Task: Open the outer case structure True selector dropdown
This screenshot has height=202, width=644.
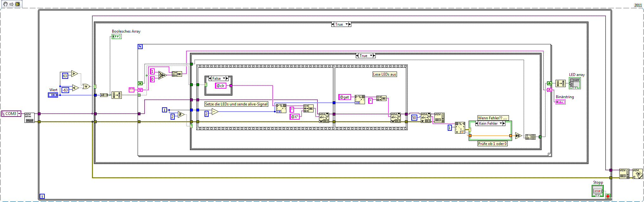Action: coord(347,24)
